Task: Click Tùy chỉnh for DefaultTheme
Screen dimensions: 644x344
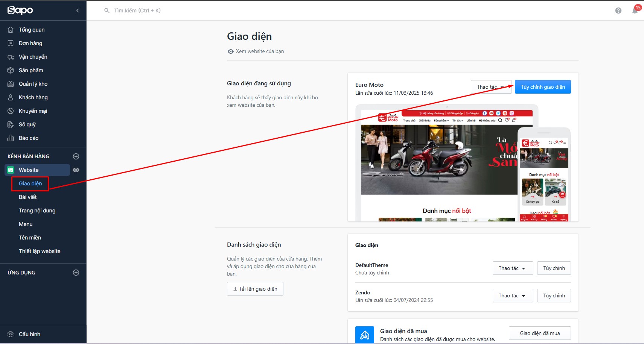Action: (x=554, y=268)
